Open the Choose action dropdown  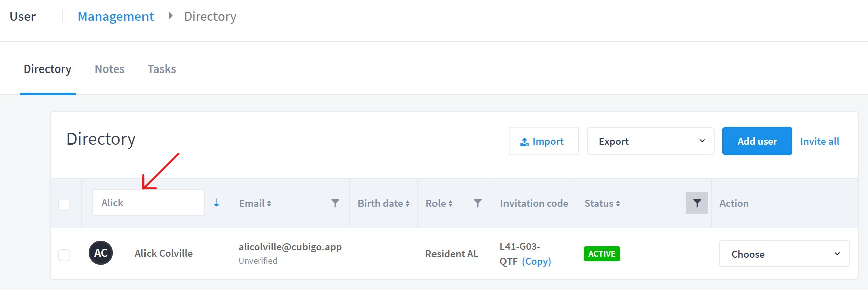click(x=784, y=254)
